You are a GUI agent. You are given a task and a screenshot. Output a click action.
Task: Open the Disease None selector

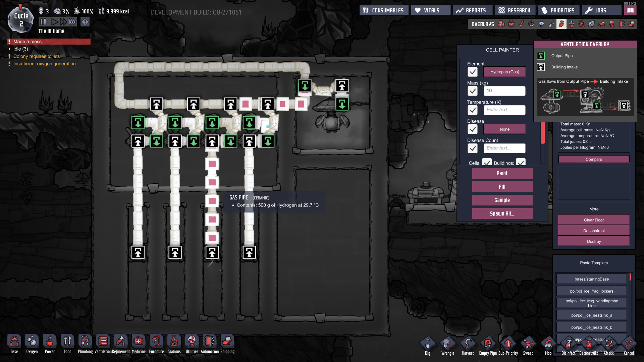(x=504, y=129)
